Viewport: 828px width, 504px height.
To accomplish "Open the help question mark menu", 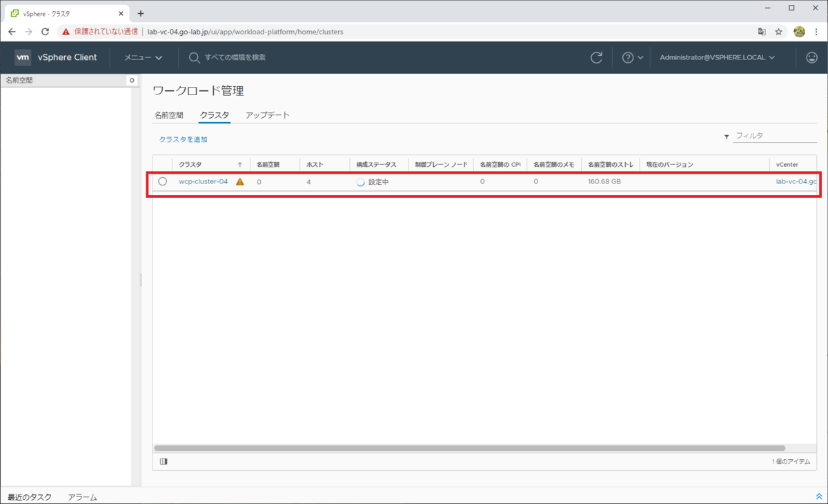I will coord(632,58).
